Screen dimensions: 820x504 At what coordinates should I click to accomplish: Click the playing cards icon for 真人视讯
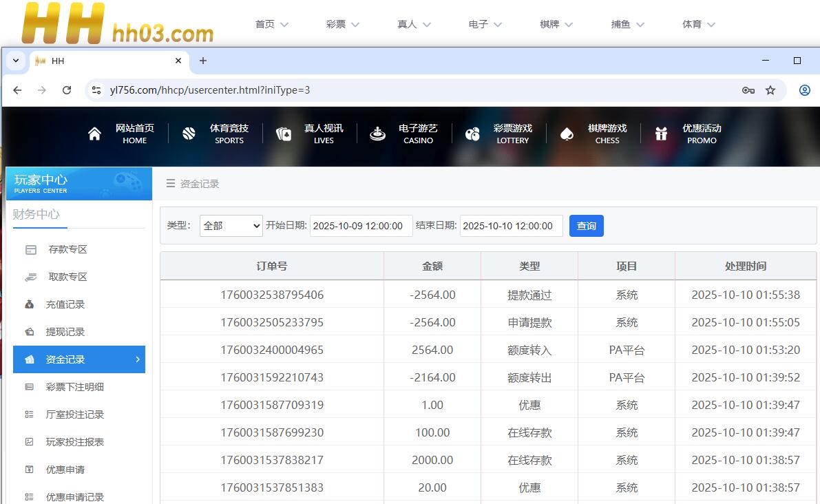click(284, 134)
